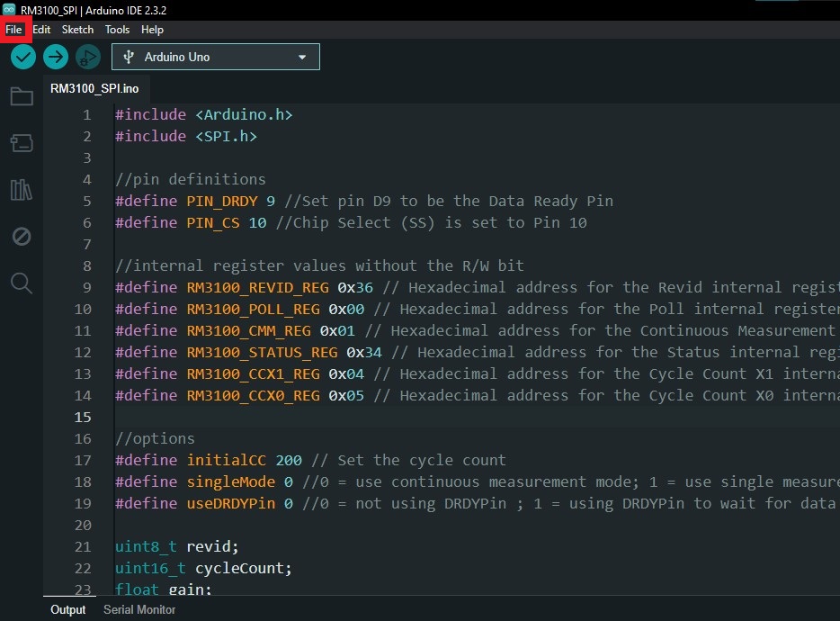
Task: Click RM3100_CCX1_REG identifier
Action: point(254,373)
